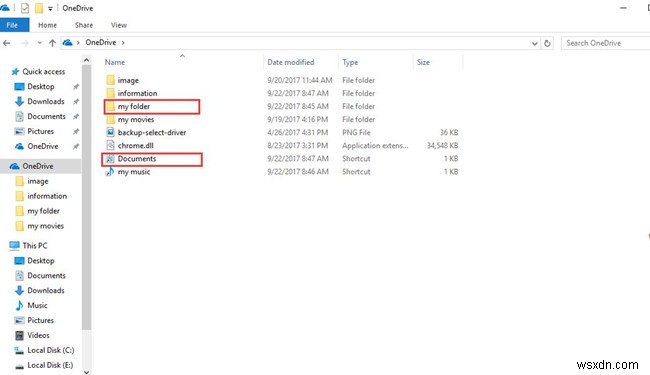This screenshot has width=650, height=375.
Task: Sort files by Date modified column
Action: (x=291, y=62)
